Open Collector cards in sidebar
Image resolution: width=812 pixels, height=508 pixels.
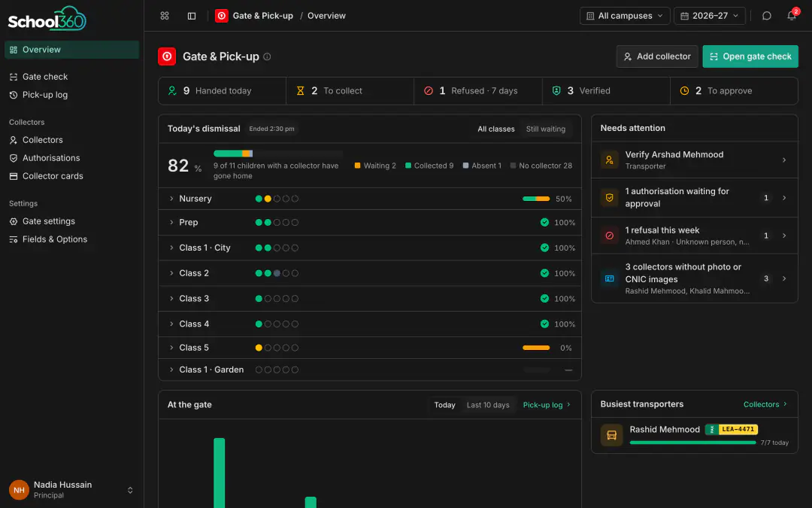[x=71, y=176]
